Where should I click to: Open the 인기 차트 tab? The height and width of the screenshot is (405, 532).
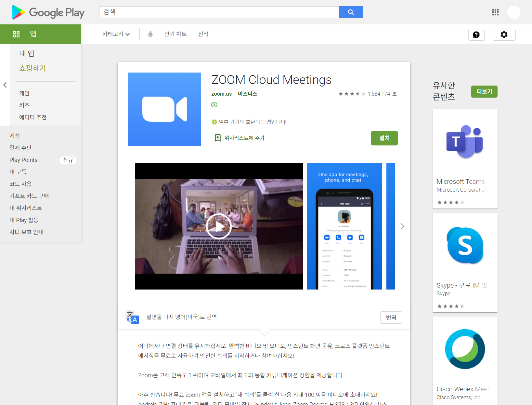click(175, 34)
